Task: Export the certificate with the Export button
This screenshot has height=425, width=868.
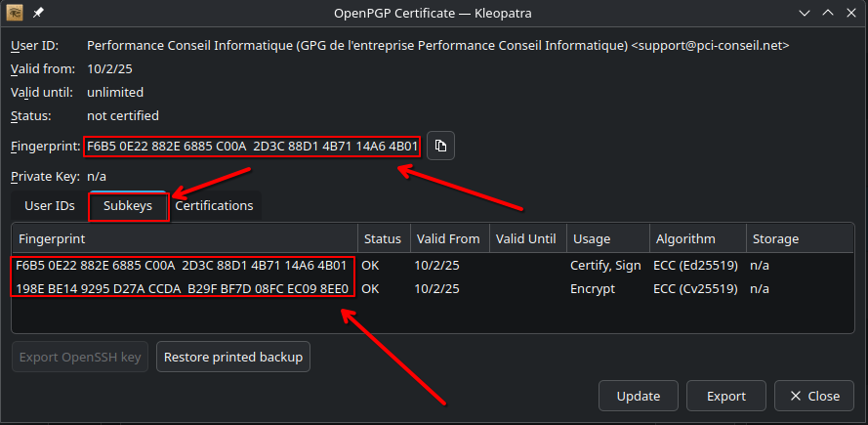Action: [x=725, y=396]
